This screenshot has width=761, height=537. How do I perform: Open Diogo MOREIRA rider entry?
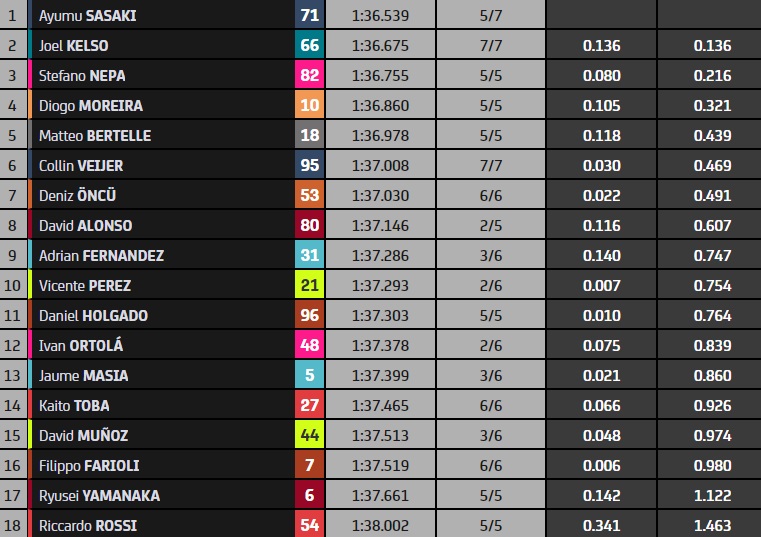point(91,105)
